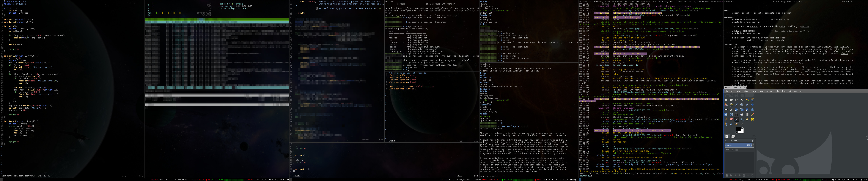This screenshot has height=181, width=868.
Task: Select the Pencil tool
Action: (x=752, y=115)
